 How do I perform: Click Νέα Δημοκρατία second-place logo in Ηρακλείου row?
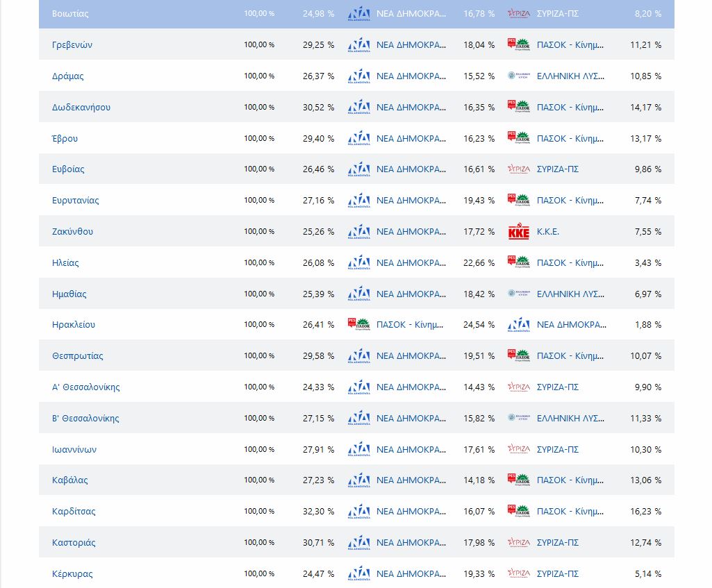[519, 325]
